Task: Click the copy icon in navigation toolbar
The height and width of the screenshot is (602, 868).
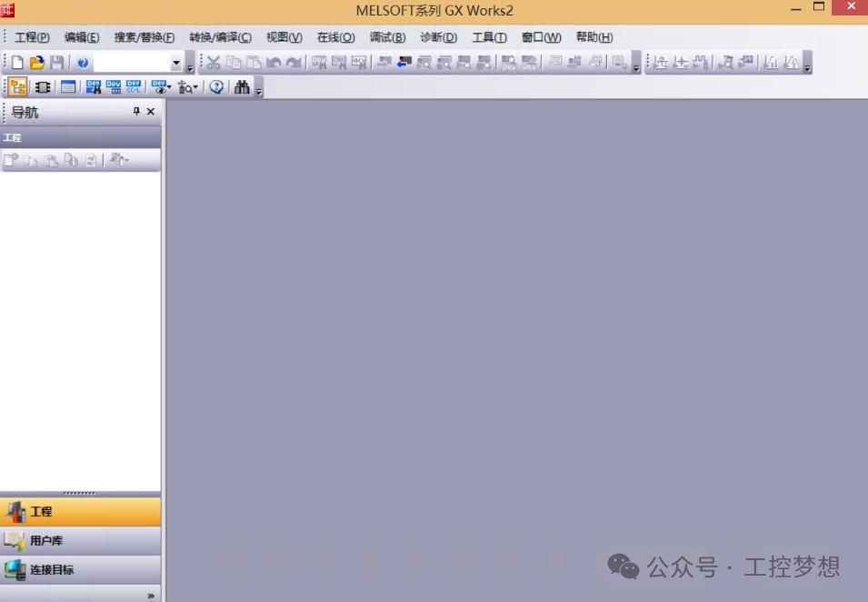Action: [31, 160]
